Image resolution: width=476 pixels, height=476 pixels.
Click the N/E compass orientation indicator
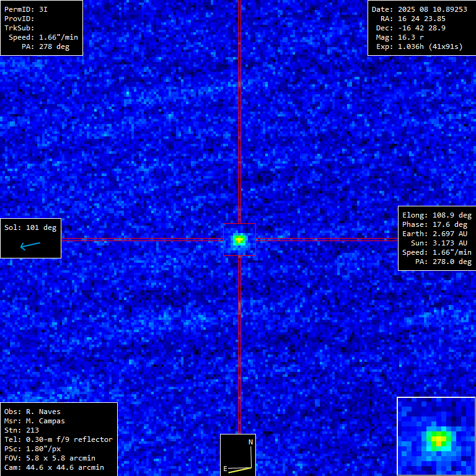238,455
